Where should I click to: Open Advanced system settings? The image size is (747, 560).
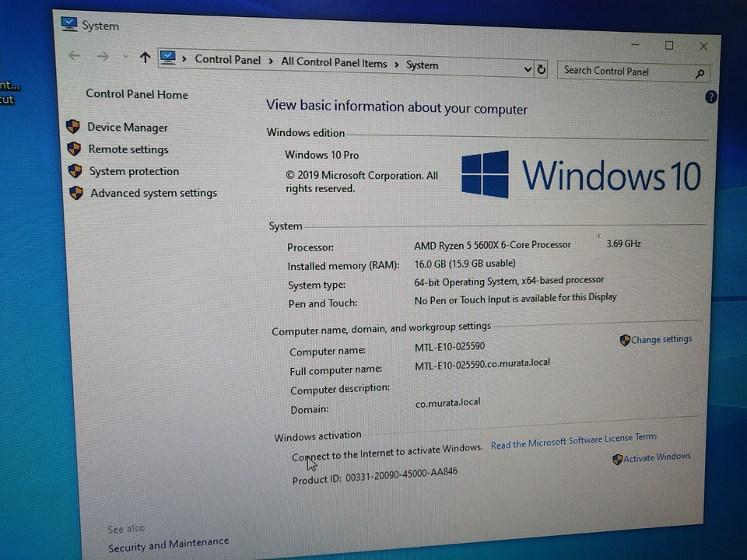click(x=153, y=193)
